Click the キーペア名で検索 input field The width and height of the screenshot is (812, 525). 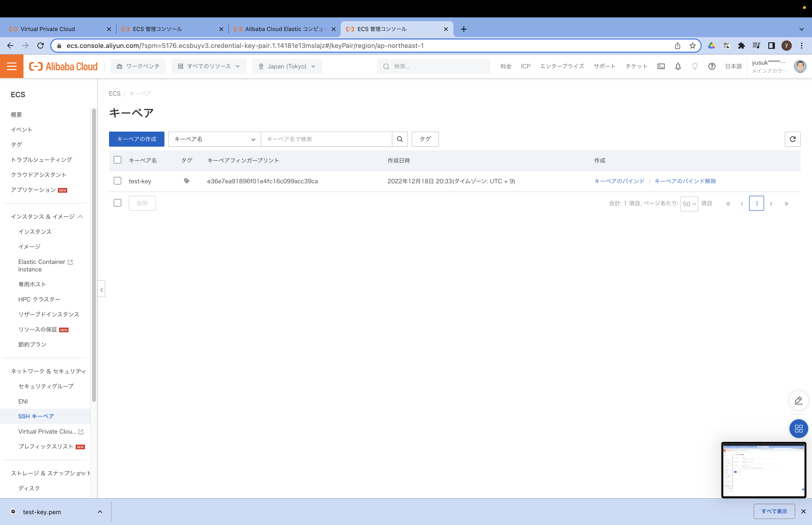coord(326,139)
